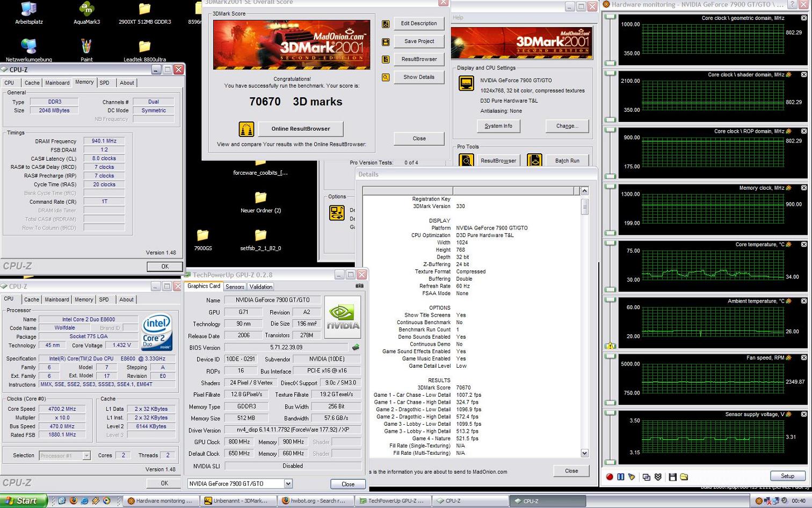The width and height of the screenshot is (812, 508).
Task: Close the Core clock geometric domain graph
Action: [x=804, y=18]
